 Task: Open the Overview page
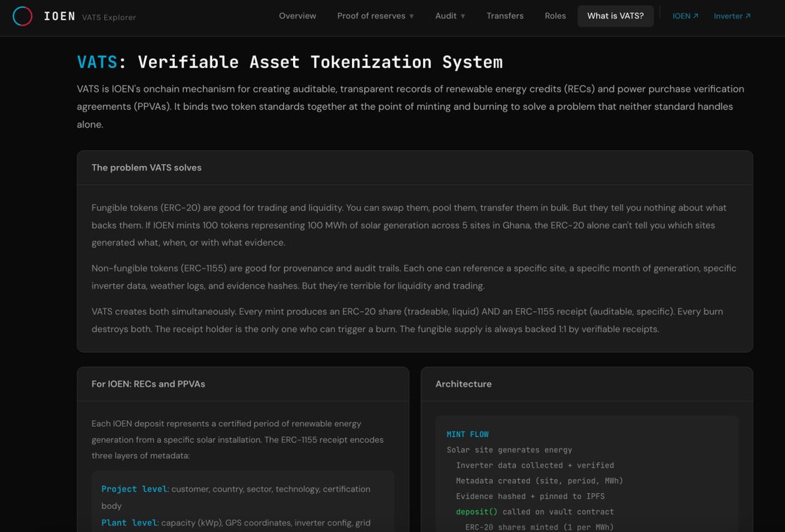(x=298, y=16)
